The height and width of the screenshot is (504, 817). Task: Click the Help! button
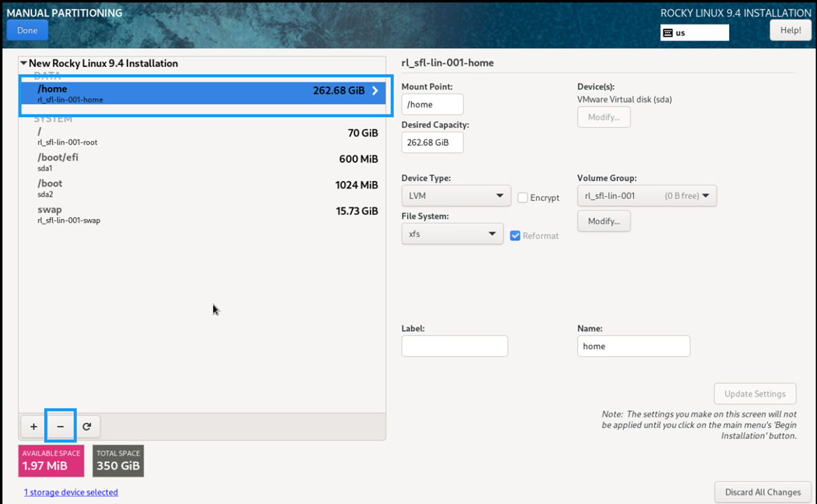coord(790,30)
